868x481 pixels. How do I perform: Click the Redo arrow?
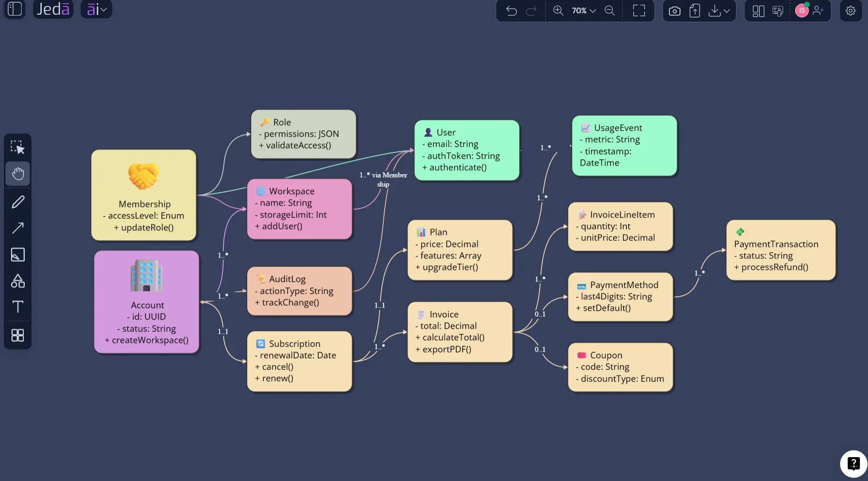point(531,11)
